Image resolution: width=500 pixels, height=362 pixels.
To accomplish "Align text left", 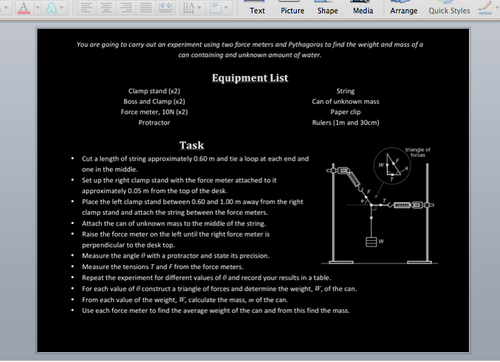I will 87,7.
